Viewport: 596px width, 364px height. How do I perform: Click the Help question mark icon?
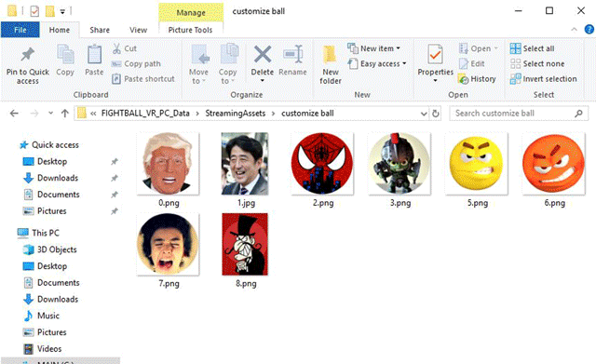pyautogui.click(x=589, y=29)
